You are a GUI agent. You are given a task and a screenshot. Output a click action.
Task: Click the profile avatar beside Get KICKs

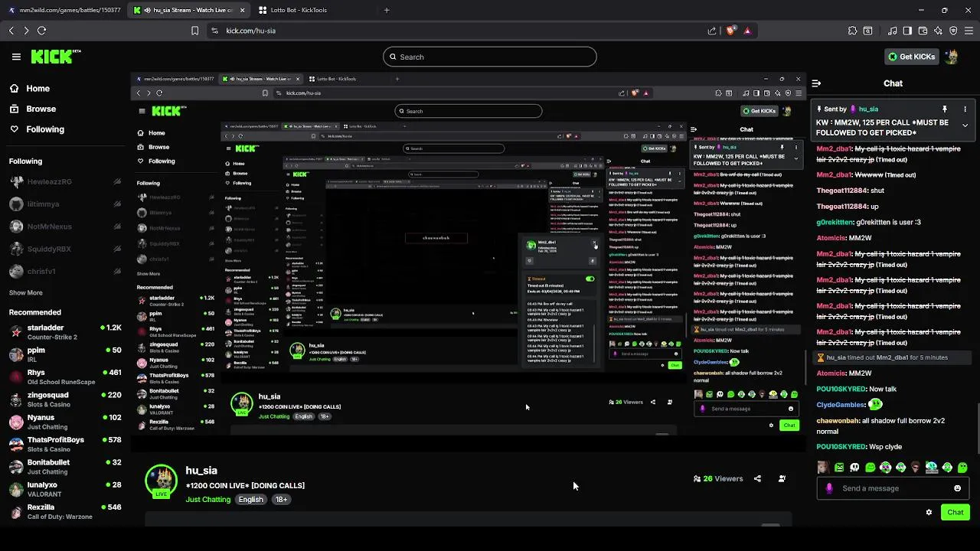[952, 57]
